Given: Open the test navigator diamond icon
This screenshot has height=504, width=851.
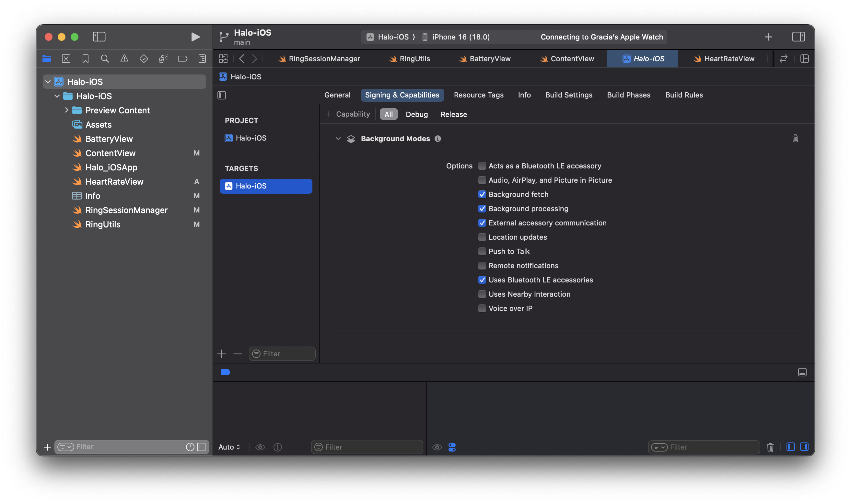Looking at the screenshot, I should (x=144, y=59).
